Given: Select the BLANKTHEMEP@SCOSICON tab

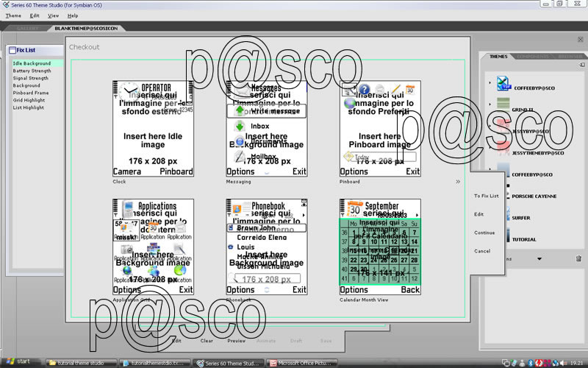Looking at the screenshot, I should [x=86, y=28].
